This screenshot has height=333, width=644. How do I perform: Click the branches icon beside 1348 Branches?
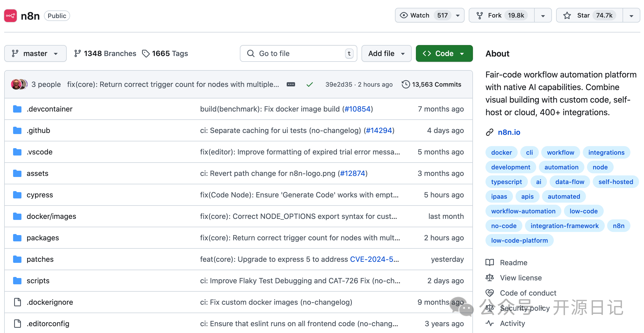[77, 53]
